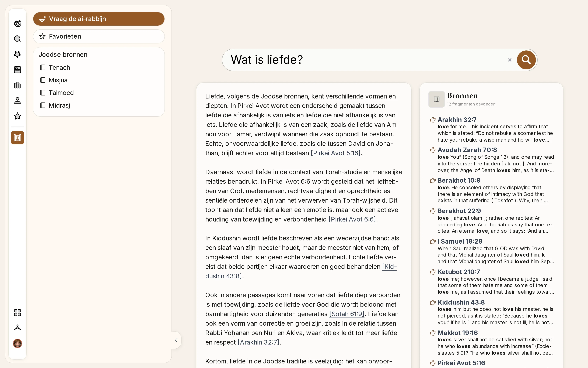Collapse the left panel with the chevron

176,340
